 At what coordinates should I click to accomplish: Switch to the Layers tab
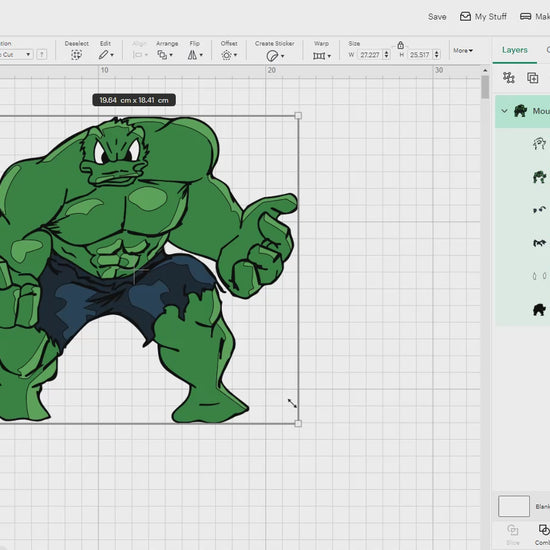[x=515, y=50]
